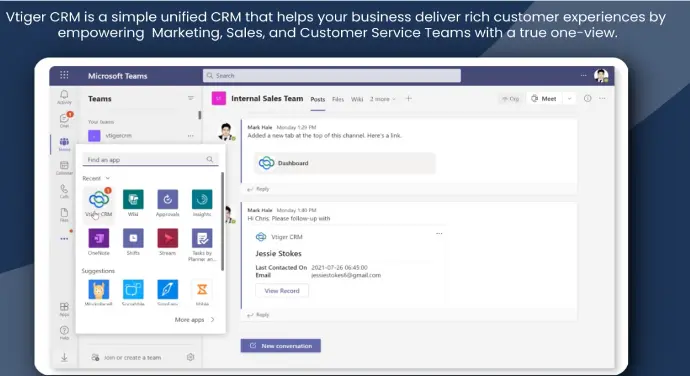
Task: Open Help in the left rail
Action: point(64,332)
